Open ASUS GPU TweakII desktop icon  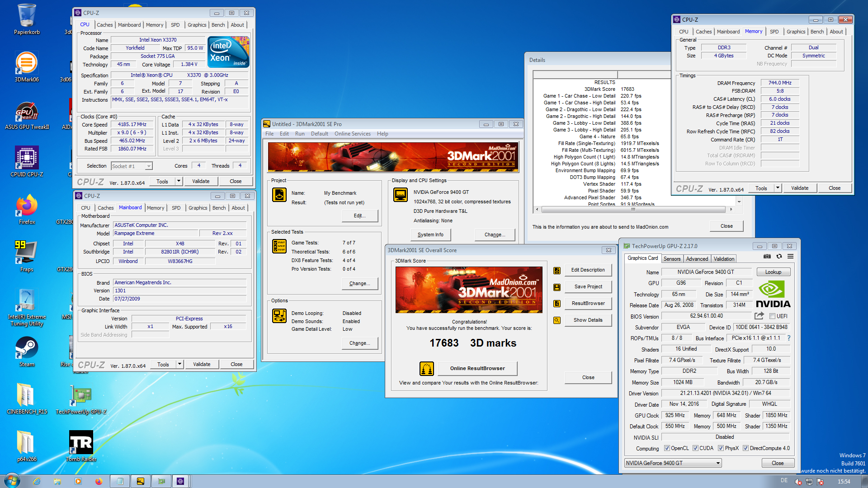pyautogui.click(x=27, y=115)
